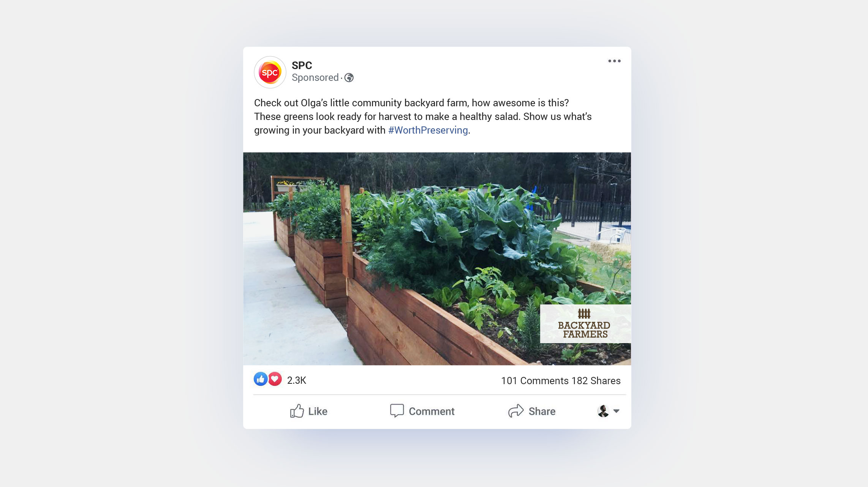Click the Like button label
Viewport: 868px width, 487px height.
[318, 411]
